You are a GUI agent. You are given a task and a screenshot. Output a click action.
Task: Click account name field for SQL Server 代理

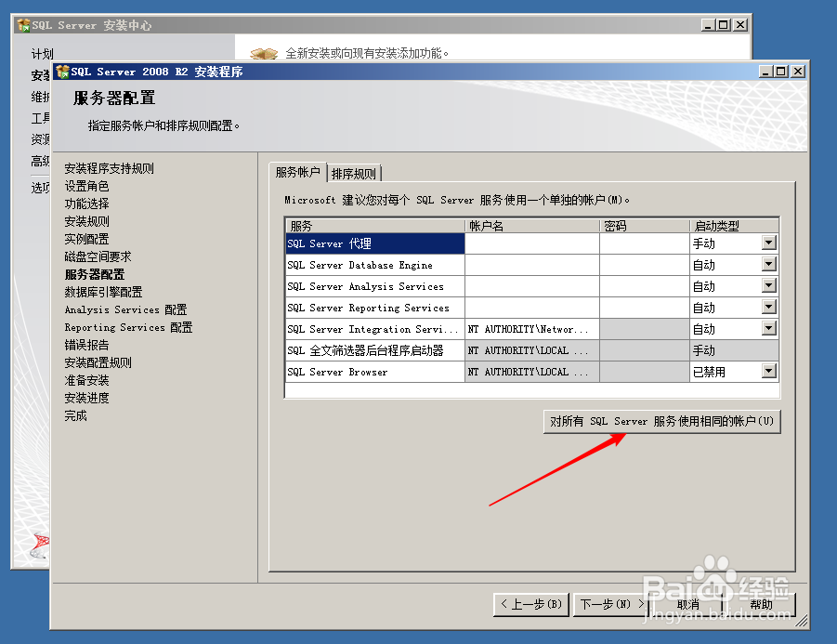pos(532,243)
